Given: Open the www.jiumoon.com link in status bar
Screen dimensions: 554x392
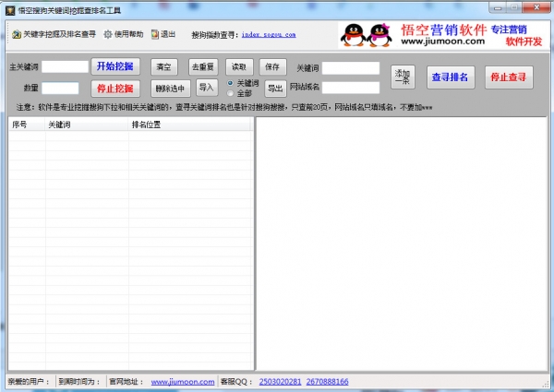Looking at the screenshot, I should point(176,381).
